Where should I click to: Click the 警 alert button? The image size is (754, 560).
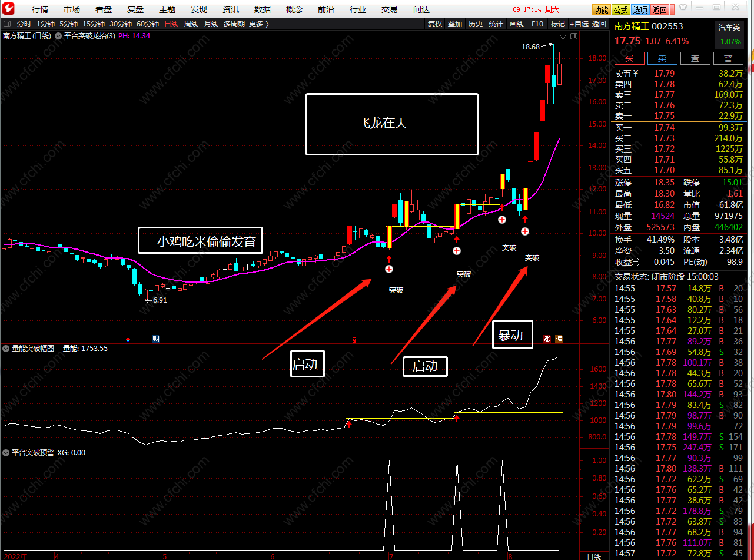pos(728,58)
